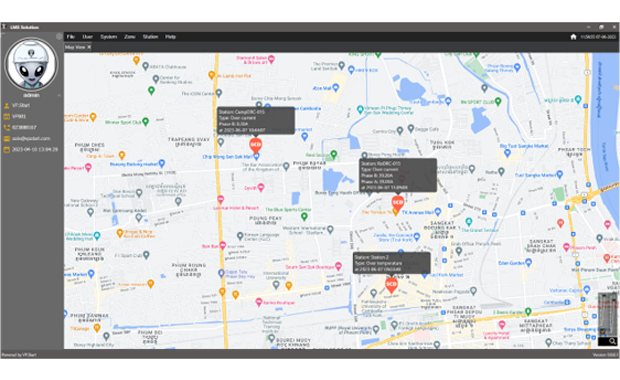620x380 pixels.
Task: Maximize-restore the LMS Solution window
Action: (601, 27)
